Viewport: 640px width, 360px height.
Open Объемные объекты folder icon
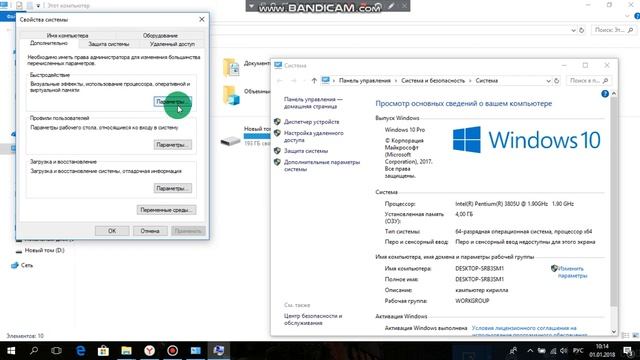point(231,96)
